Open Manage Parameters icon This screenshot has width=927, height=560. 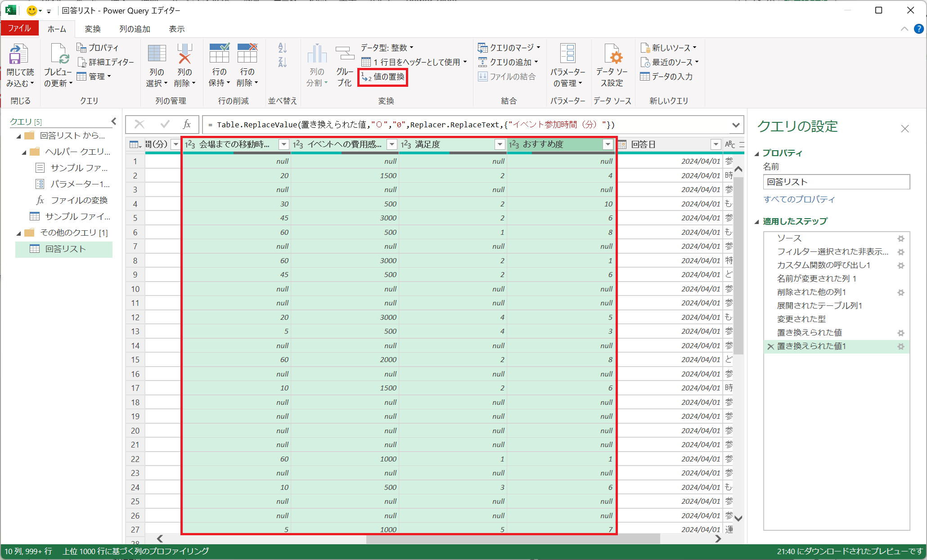567,54
